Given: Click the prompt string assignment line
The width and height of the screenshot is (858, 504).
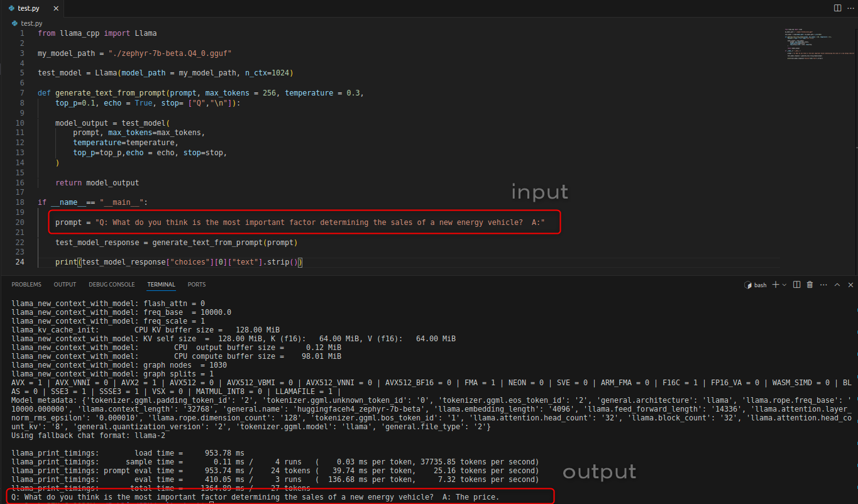Looking at the screenshot, I should tap(300, 222).
